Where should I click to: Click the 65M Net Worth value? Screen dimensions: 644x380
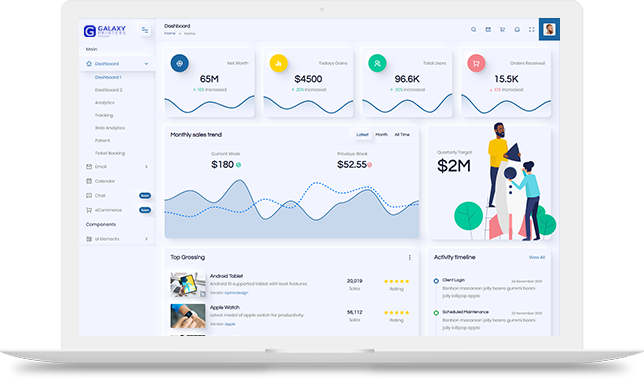209,79
